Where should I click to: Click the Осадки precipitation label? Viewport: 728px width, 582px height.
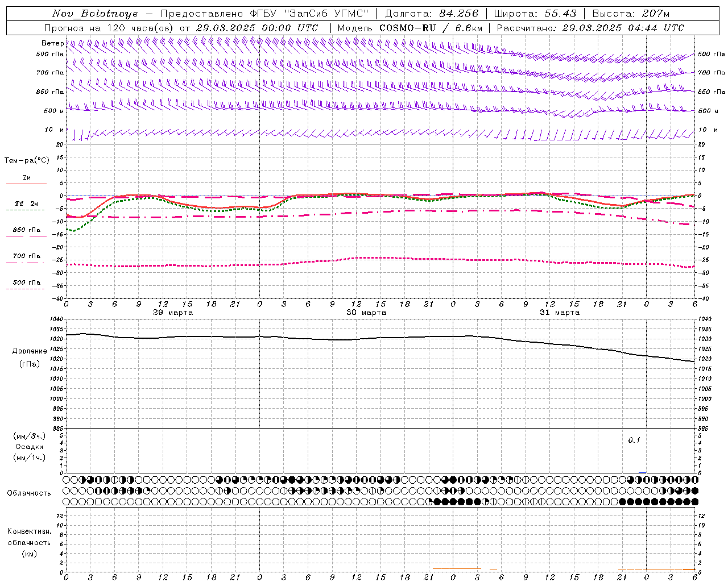[30, 447]
